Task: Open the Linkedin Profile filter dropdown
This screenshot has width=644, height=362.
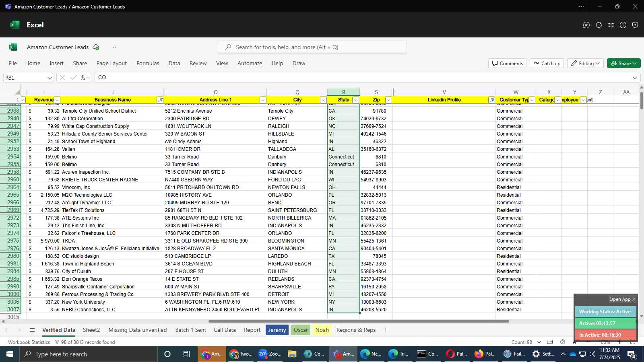Action: (491, 100)
